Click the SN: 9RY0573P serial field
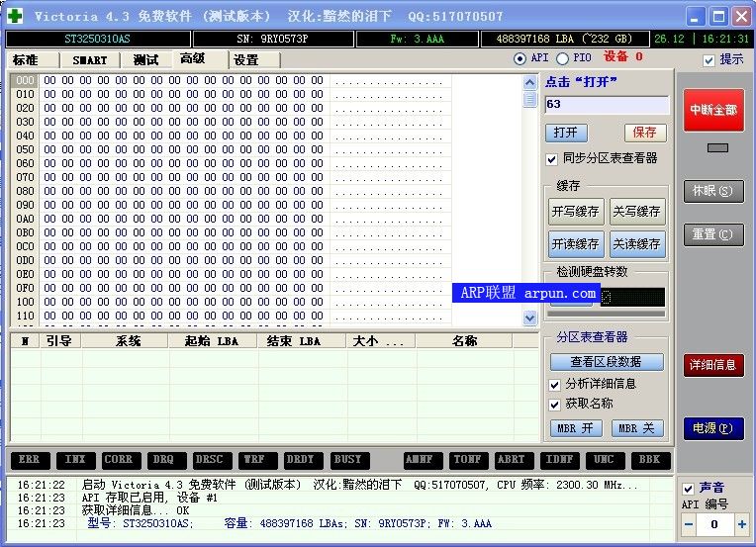 coord(273,39)
